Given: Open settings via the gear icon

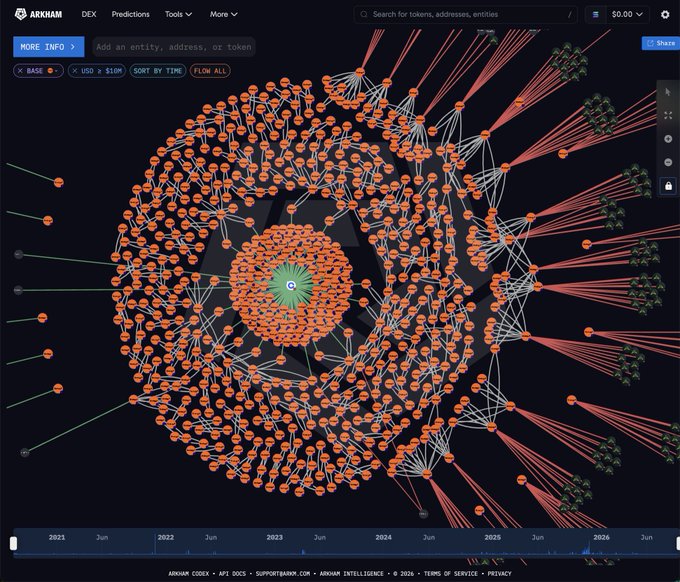Looking at the screenshot, I should click(665, 14).
